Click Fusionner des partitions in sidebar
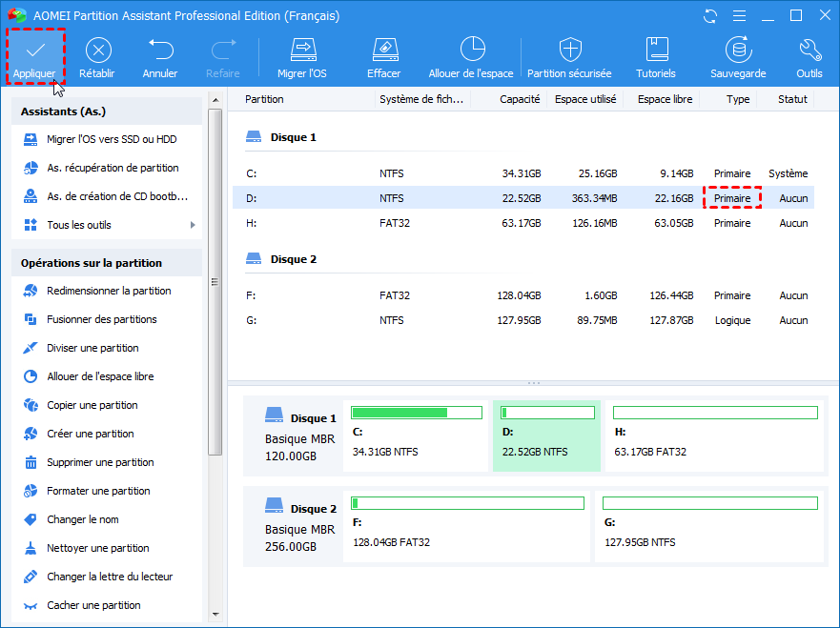 pyautogui.click(x=101, y=319)
